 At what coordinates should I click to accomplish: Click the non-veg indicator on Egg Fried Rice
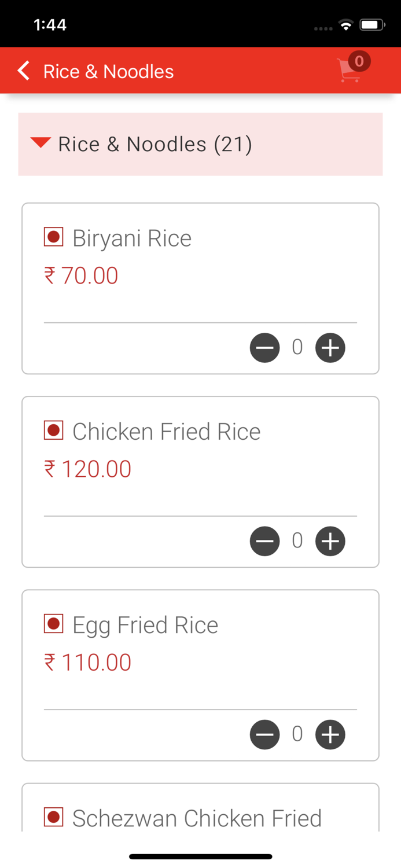coord(53,624)
